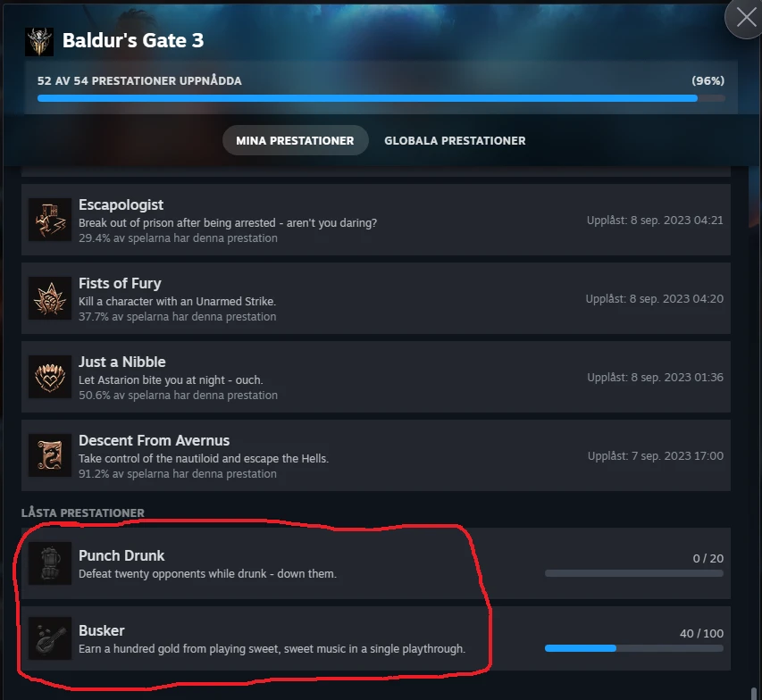The width and height of the screenshot is (762, 700).
Task: Click the locked Busker lute icon
Action: [x=50, y=638]
